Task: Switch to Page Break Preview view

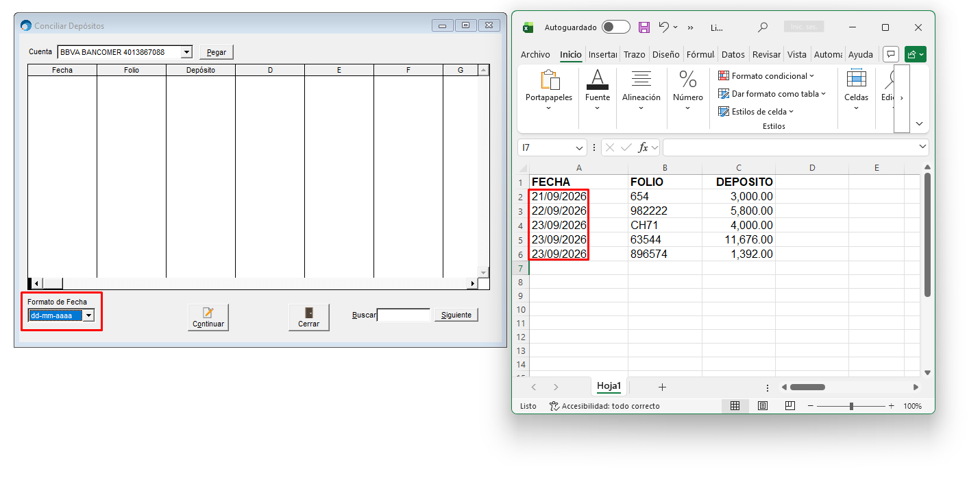Action: tap(790, 406)
